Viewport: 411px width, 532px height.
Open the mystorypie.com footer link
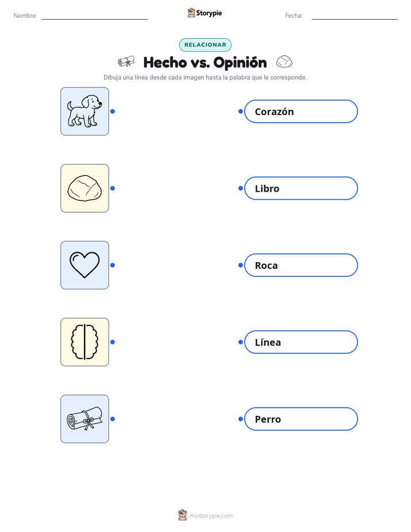[211, 516]
